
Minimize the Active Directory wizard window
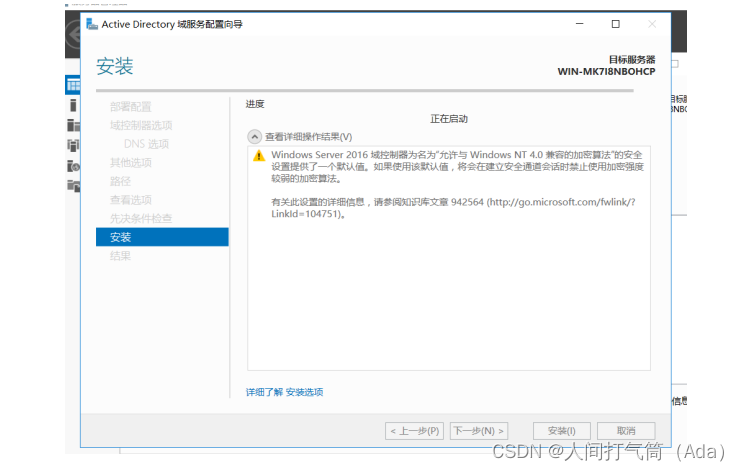click(x=580, y=24)
